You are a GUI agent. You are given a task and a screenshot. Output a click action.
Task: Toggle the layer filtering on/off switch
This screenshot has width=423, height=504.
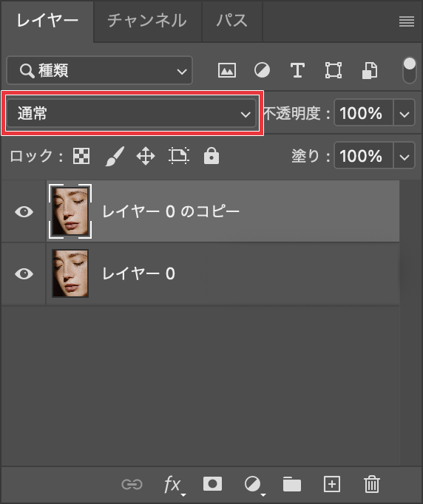pyautogui.click(x=410, y=70)
